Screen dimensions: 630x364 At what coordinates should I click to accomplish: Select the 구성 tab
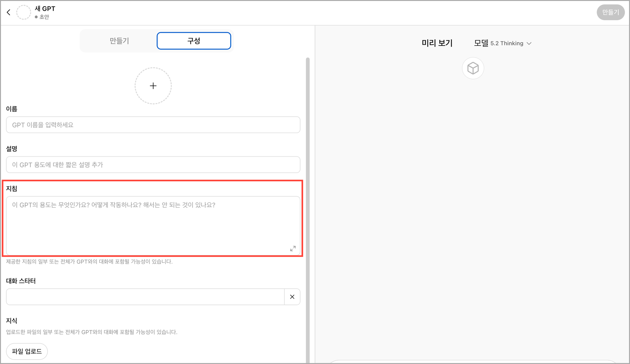click(x=194, y=41)
